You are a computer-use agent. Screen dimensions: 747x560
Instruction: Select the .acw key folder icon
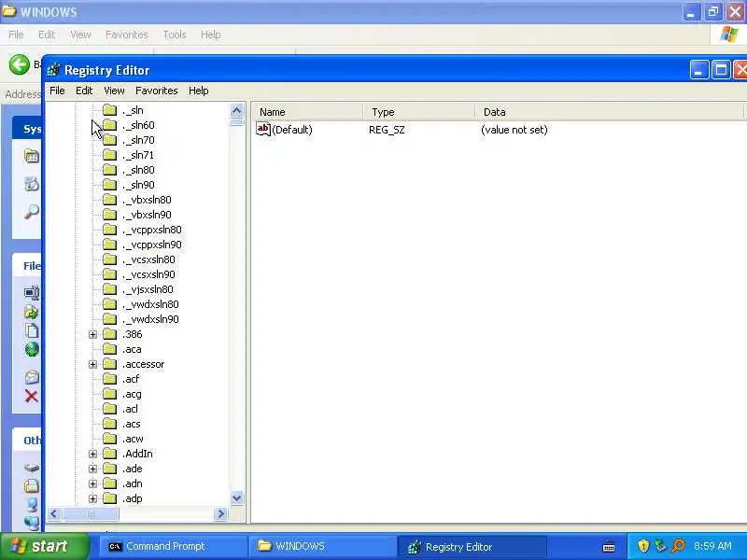click(109, 439)
